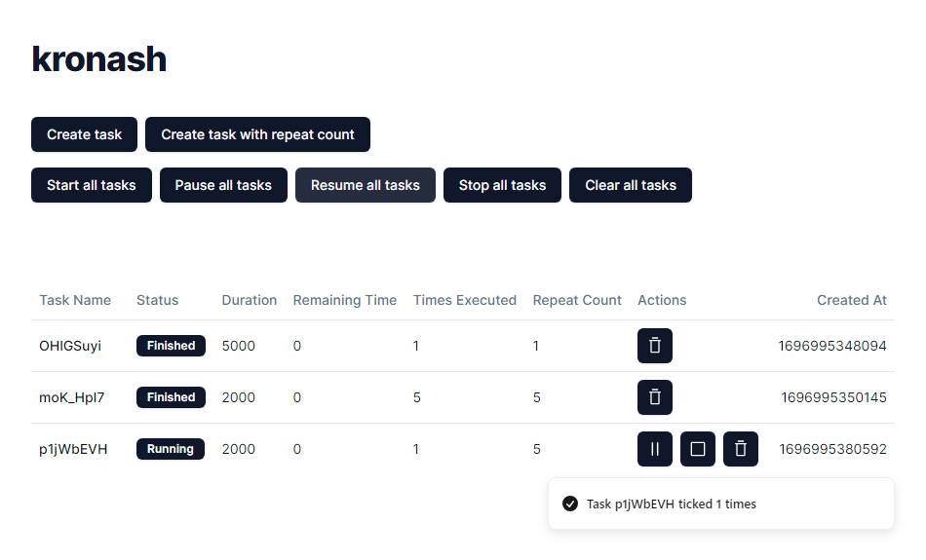Click Stop all tasks button

pos(502,185)
